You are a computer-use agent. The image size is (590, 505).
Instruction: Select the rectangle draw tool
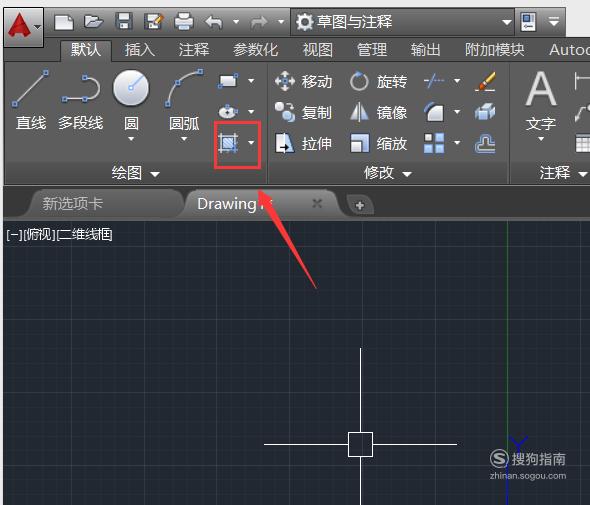pyautogui.click(x=228, y=81)
